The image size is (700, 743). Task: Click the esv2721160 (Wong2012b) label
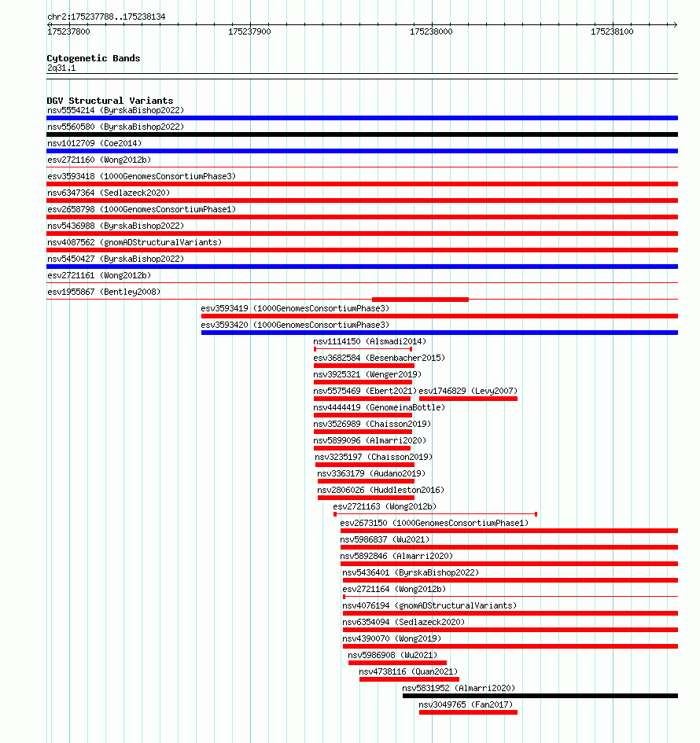(x=99, y=160)
